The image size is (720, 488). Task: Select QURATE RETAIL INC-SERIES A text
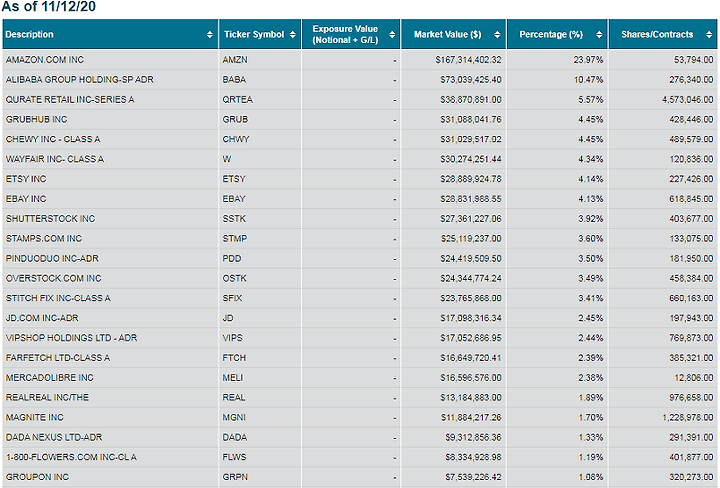pos(70,100)
